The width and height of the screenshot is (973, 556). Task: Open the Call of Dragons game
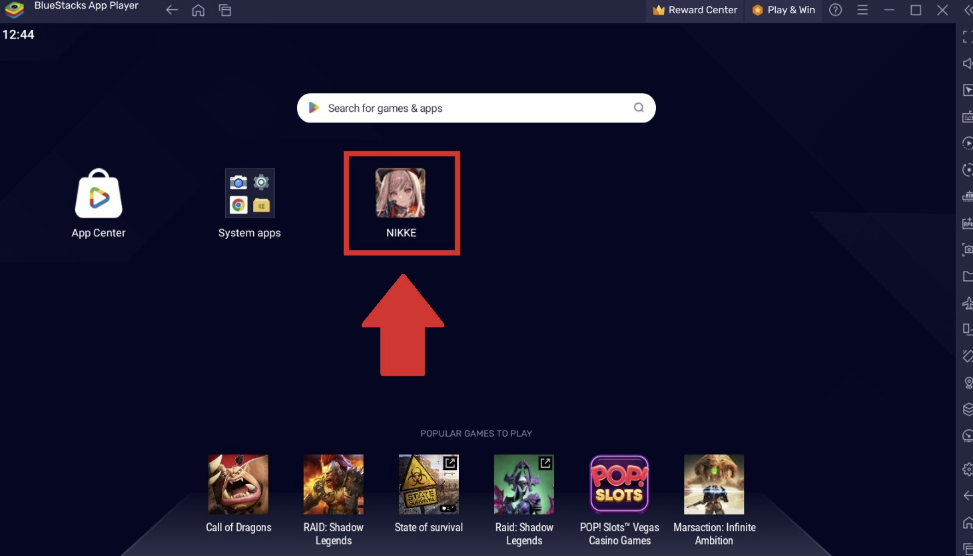pos(238,484)
